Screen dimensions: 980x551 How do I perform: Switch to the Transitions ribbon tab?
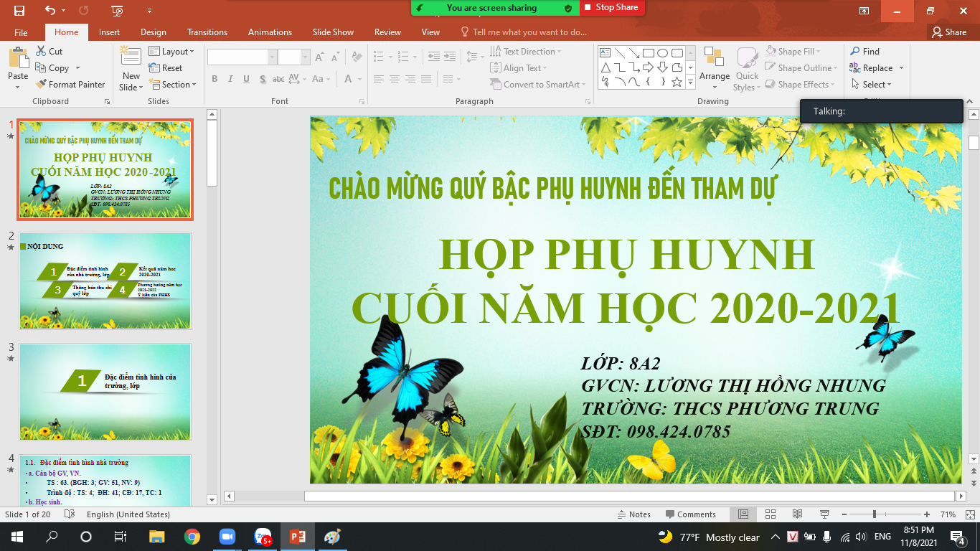pyautogui.click(x=207, y=32)
